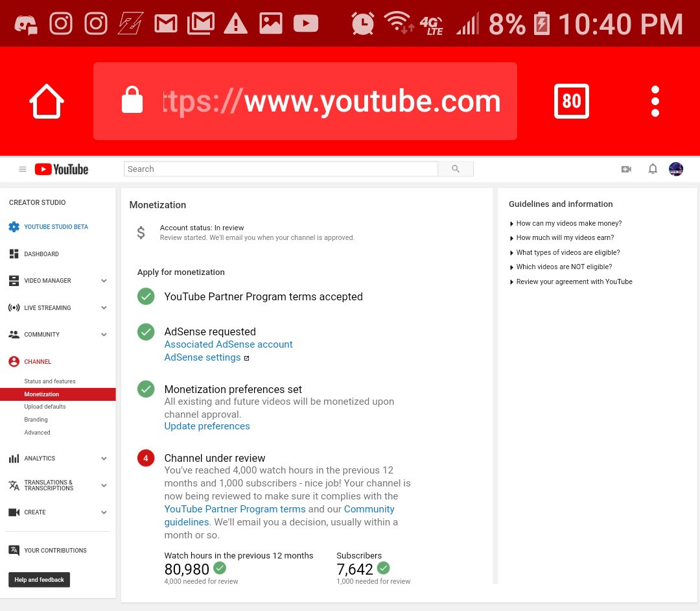Click the green check beside Partner Program terms

click(x=146, y=296)
